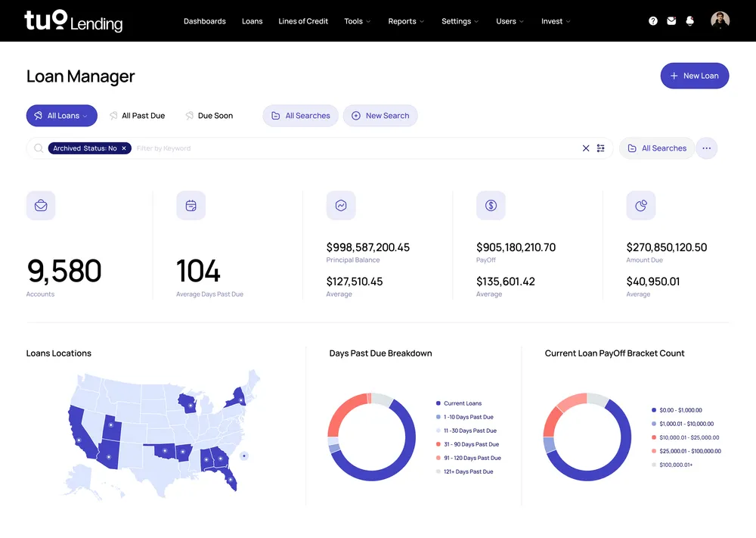Remove the Archived Status: No filter chip
This screenshot has height=538, width=756.
click(123, 148)
